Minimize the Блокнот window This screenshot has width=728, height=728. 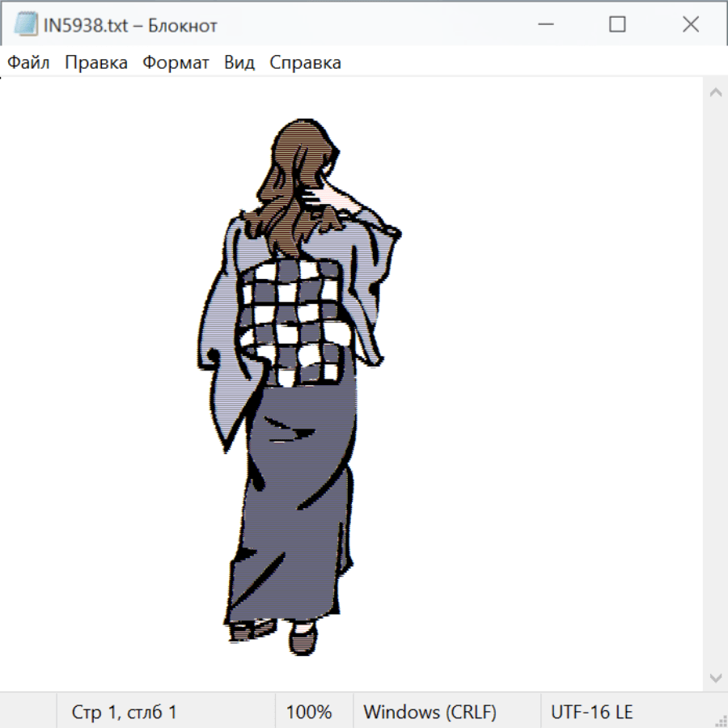(x=544, y=25)
